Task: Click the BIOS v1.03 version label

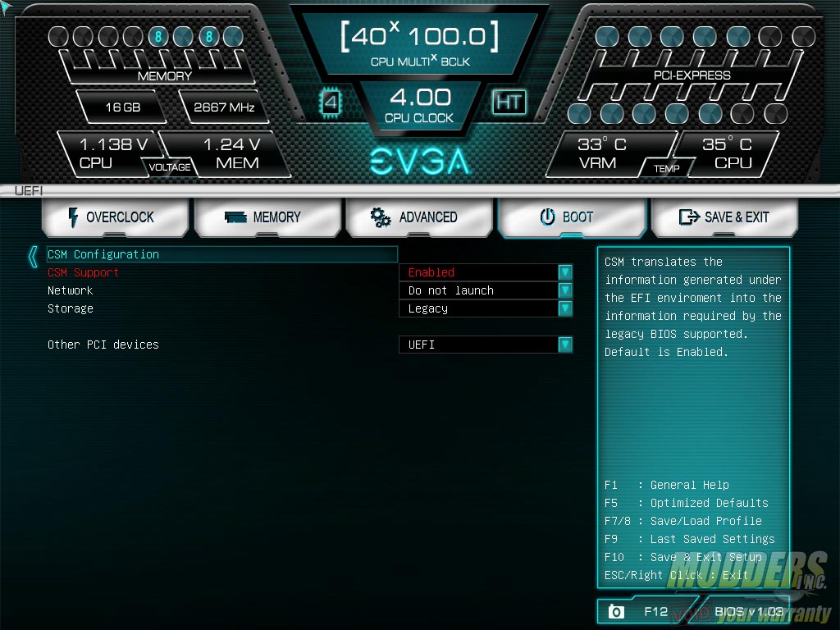Action: coord(749,611)
